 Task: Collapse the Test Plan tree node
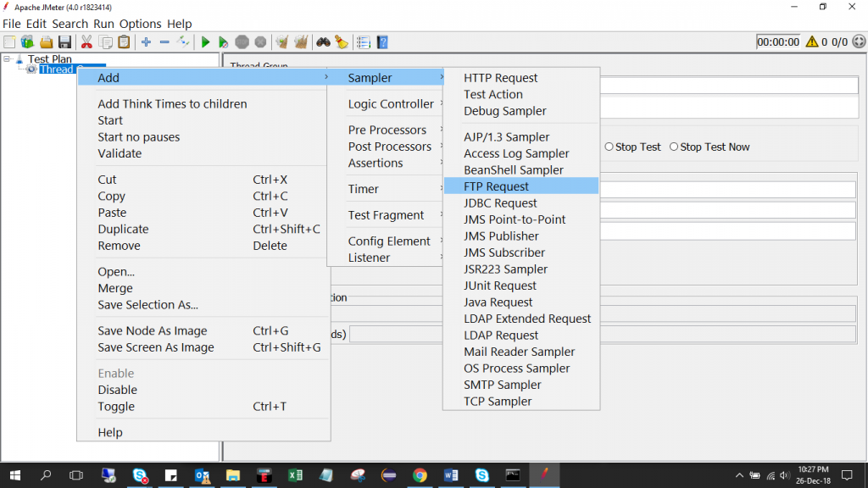[7, 58]
